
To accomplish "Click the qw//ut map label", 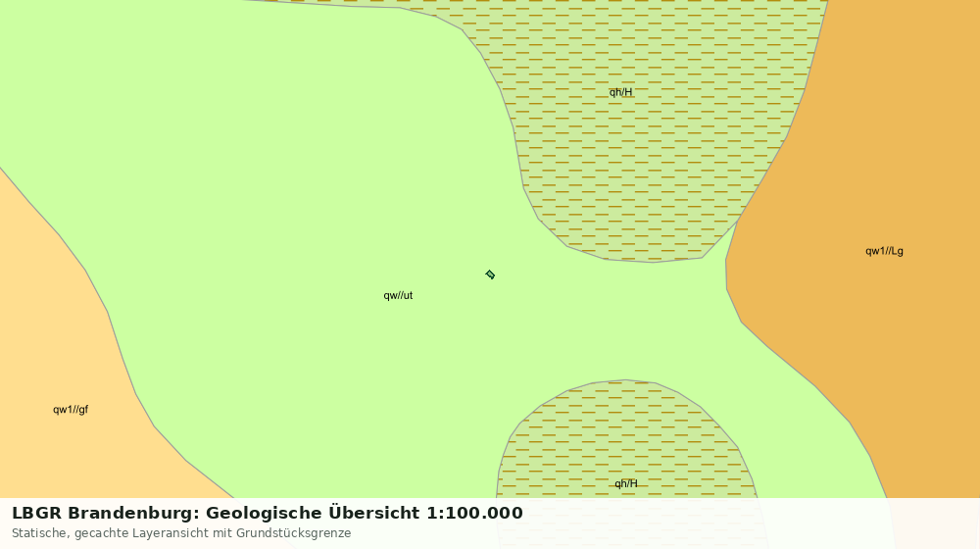I will (x=398, y=295).
